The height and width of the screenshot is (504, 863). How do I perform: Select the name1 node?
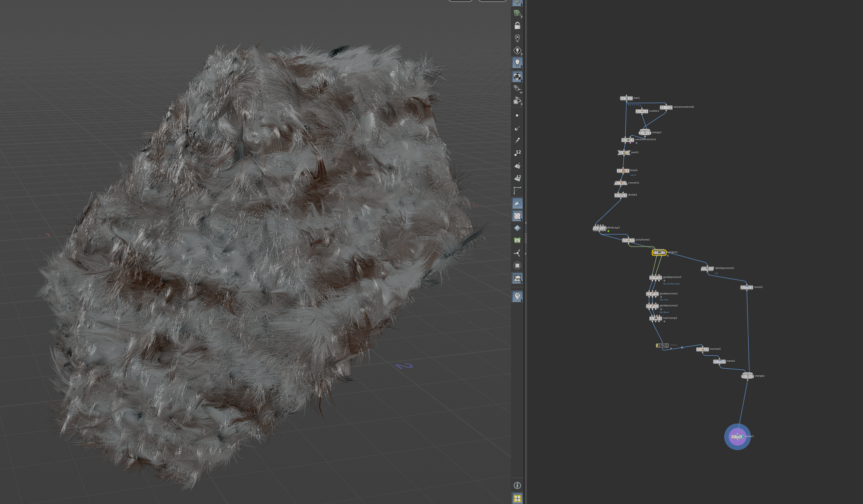click(x=719, y=361)
